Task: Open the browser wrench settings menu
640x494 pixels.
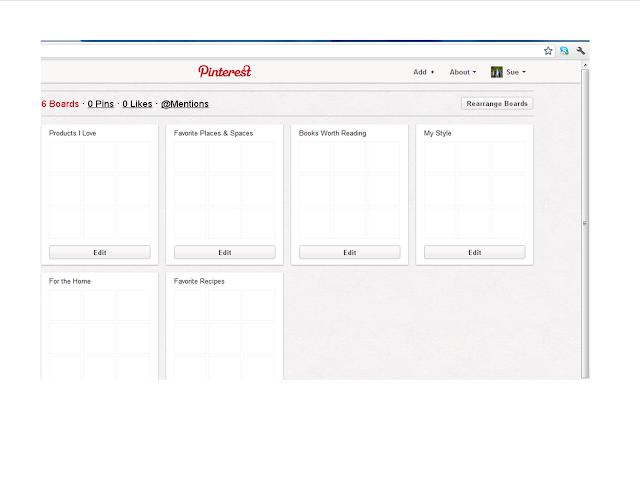Action: pos(580,51)
